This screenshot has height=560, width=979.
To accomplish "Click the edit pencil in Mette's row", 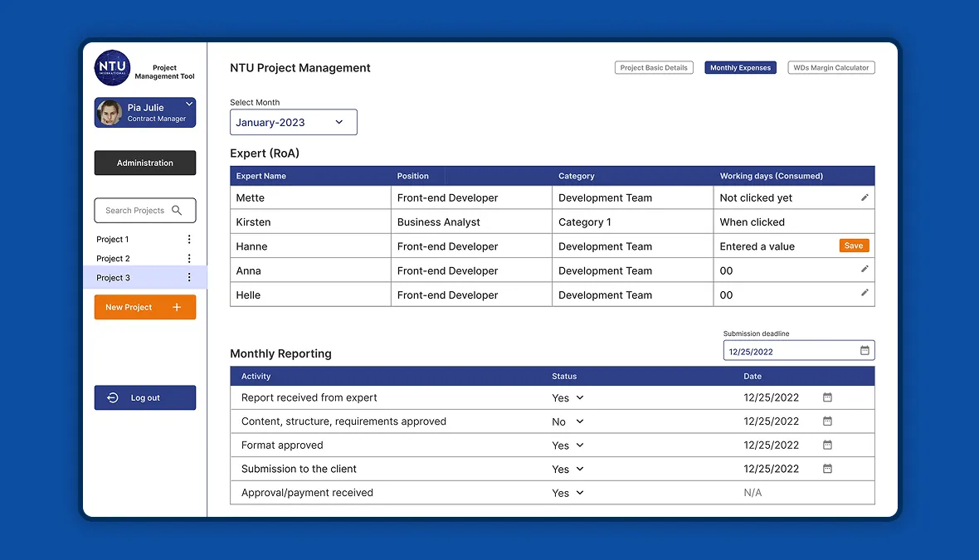I will (865, 197).
